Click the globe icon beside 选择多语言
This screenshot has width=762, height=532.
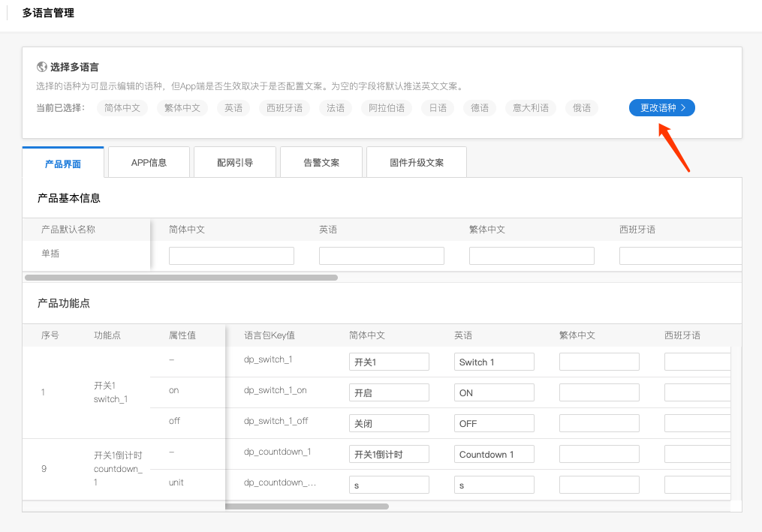(42, 67)
